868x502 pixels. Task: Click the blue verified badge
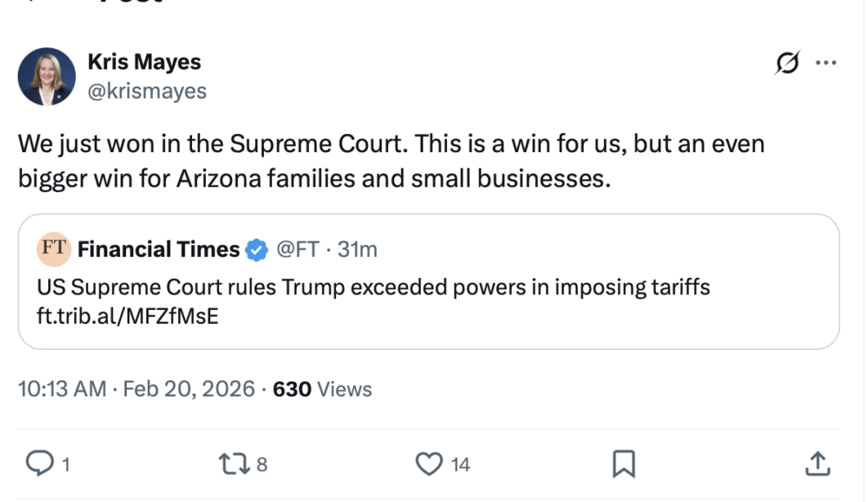257,250
